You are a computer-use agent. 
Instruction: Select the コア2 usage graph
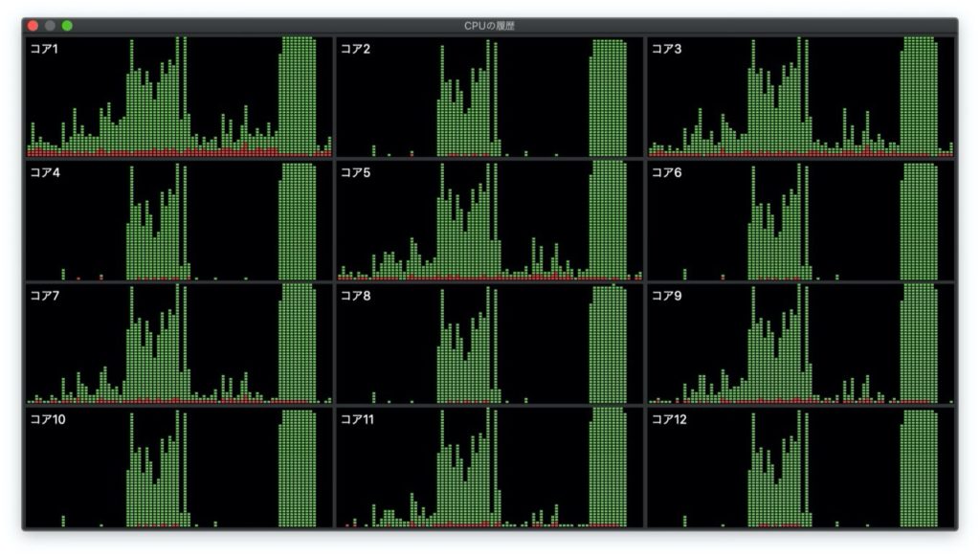pos(489,97)
